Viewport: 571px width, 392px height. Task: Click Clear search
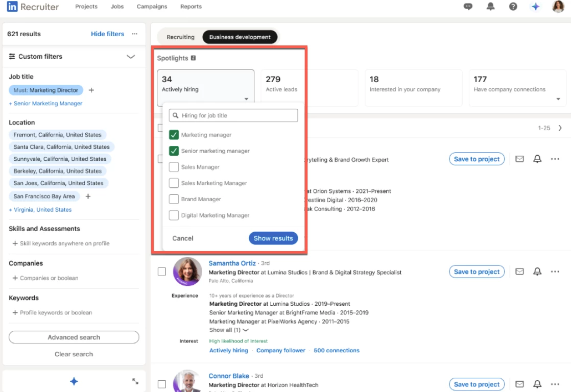point(74,354)
